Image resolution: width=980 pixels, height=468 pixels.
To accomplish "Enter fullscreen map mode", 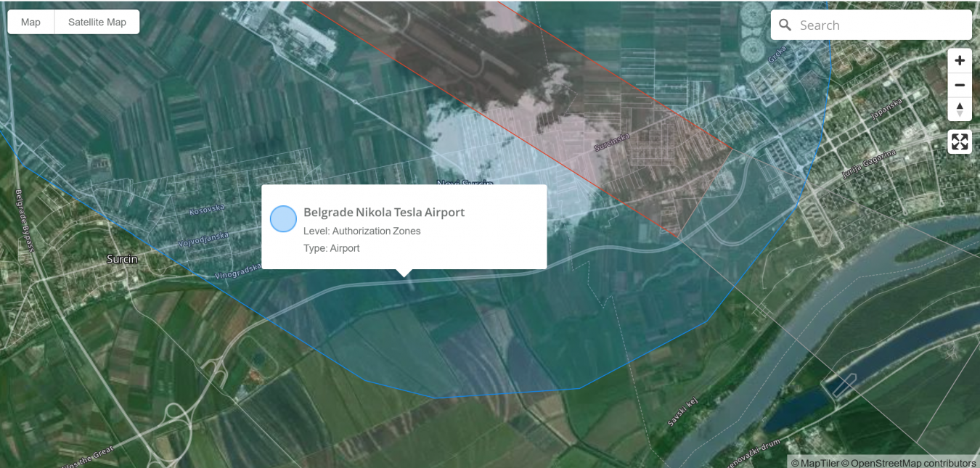I will pyautogui.click(x=960, y=141).
